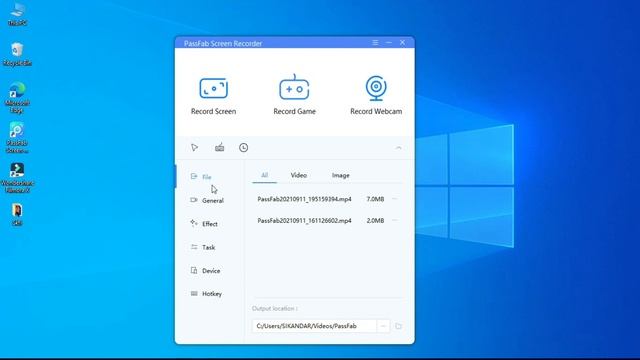
Task: Collapse the settings panel with chevron
Action: coord(398,148)
